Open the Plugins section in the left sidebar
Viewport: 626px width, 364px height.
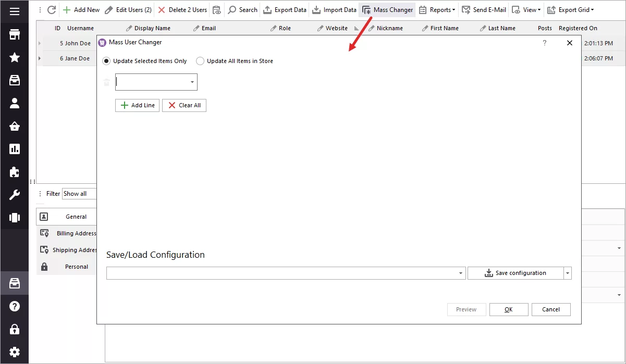14,172
